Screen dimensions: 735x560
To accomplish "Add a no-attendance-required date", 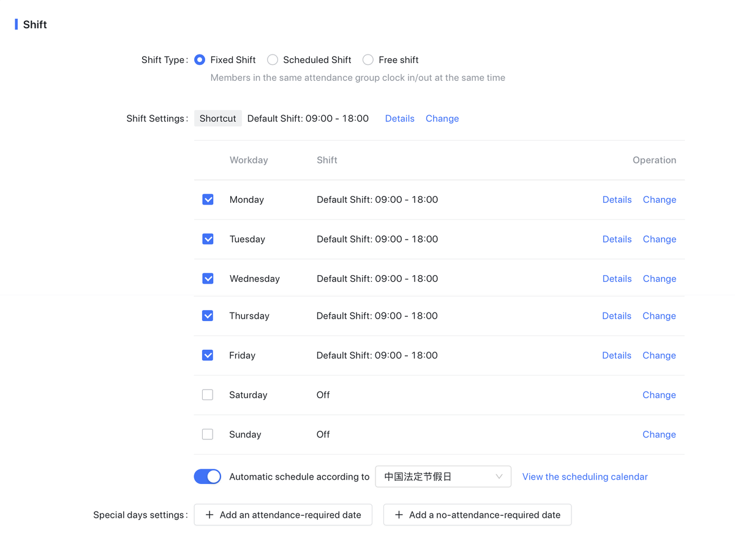I will [x=477, y=515].
